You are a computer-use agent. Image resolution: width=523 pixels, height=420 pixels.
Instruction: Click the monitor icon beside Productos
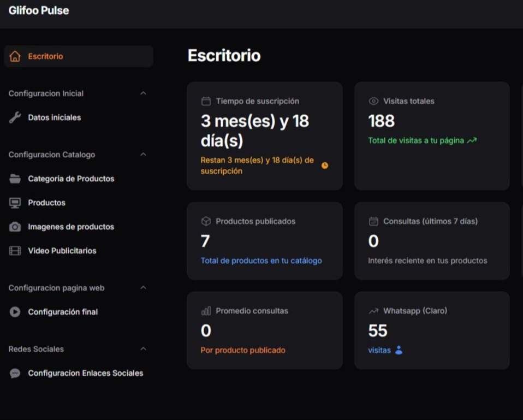click(x=15, y=202)
